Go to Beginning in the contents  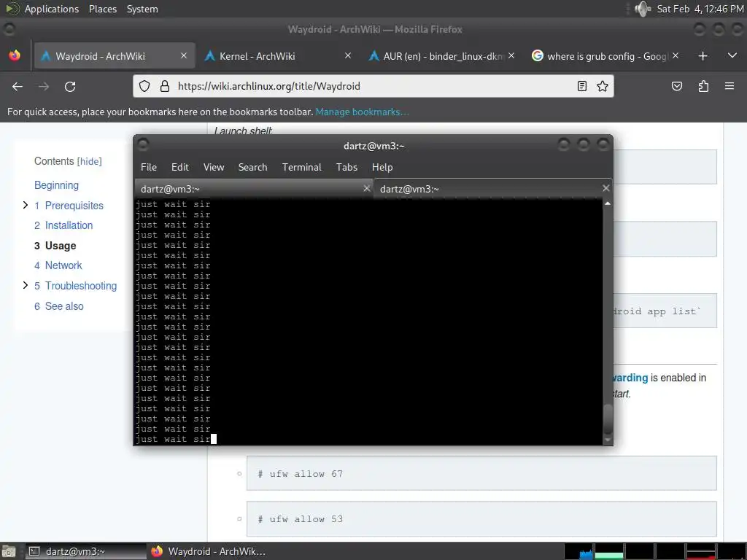[x=56, y=185]
